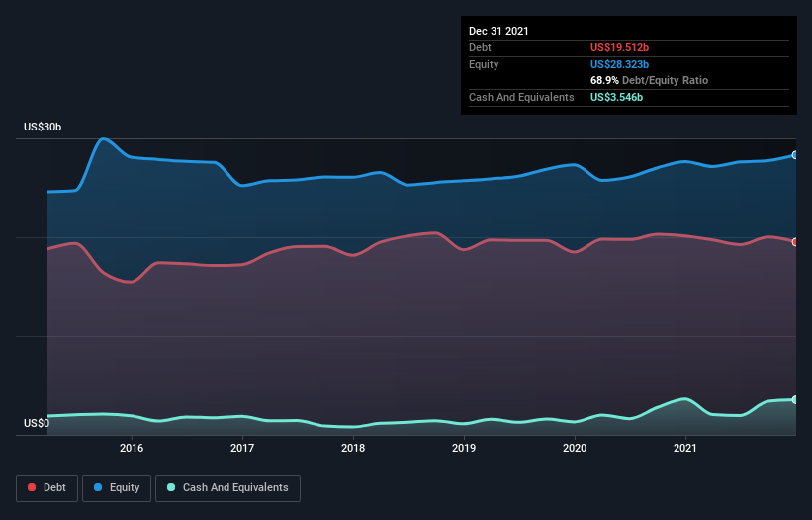This screenshot has width=812, height=520.
Task: Click the US$3.546b cash value
Action: tap(617, 97)
